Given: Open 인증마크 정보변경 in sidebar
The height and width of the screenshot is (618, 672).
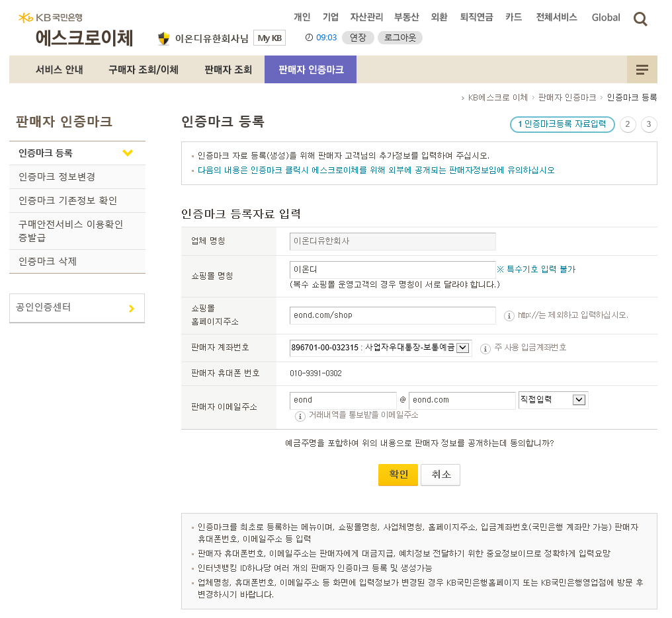Looking at the screenshot, I should (x=77, y=177).
